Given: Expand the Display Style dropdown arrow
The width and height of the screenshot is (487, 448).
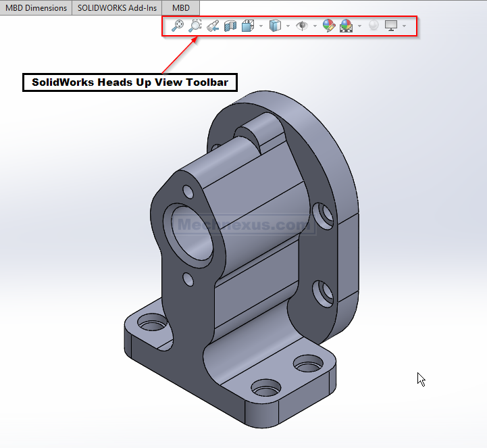Looking at the screenshot, I should (288, 26).
